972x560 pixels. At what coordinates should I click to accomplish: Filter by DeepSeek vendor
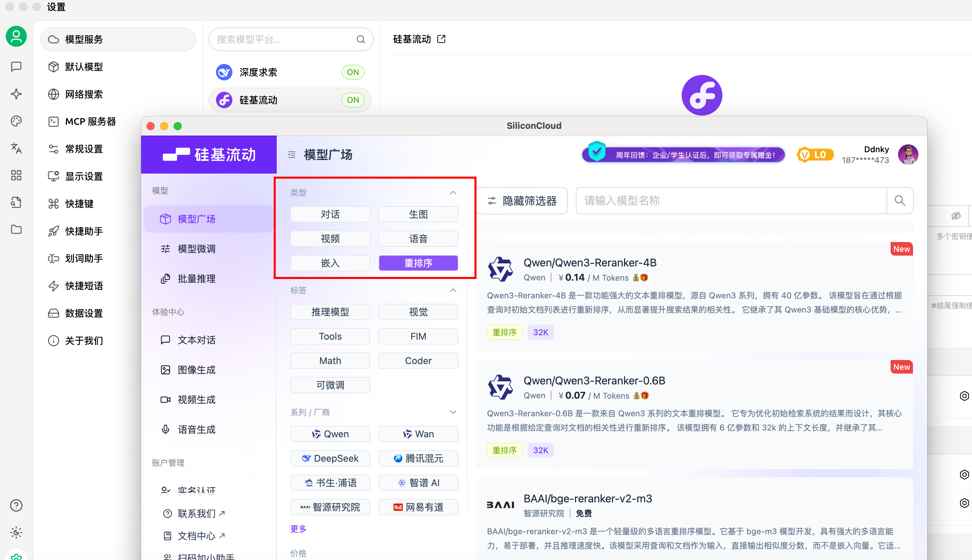pos(330,458)
